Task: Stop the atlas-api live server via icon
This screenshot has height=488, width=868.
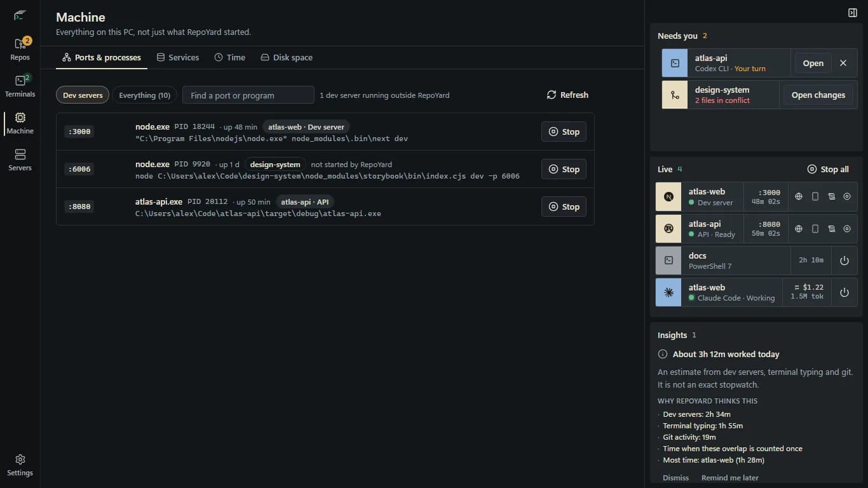Action: tap(847, 229)
